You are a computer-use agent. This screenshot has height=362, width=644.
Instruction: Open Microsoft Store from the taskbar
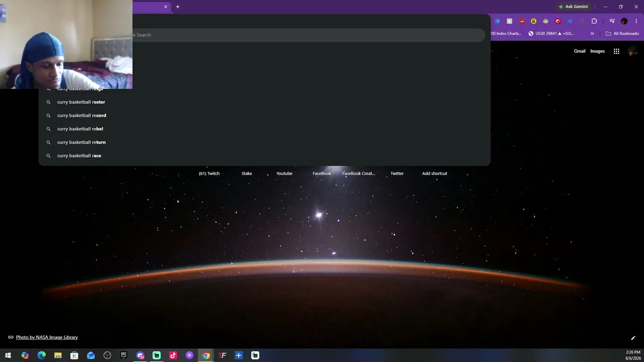(x=74, y=355)
